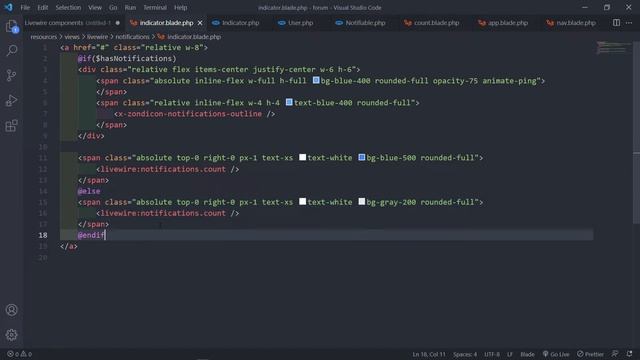Click the notifications bell in status bar
Image resolution: width=640 pixels, height=360 pixels.
629,354
